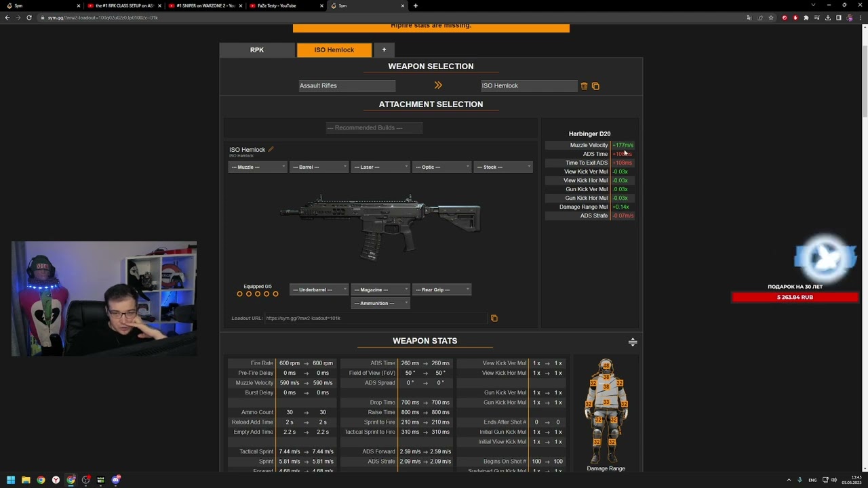Image resolution: width=868 pixels, height=488 pixels.
Task: Open the Rear Grip attachment dropdown
Action: click(x=441, y=289)
